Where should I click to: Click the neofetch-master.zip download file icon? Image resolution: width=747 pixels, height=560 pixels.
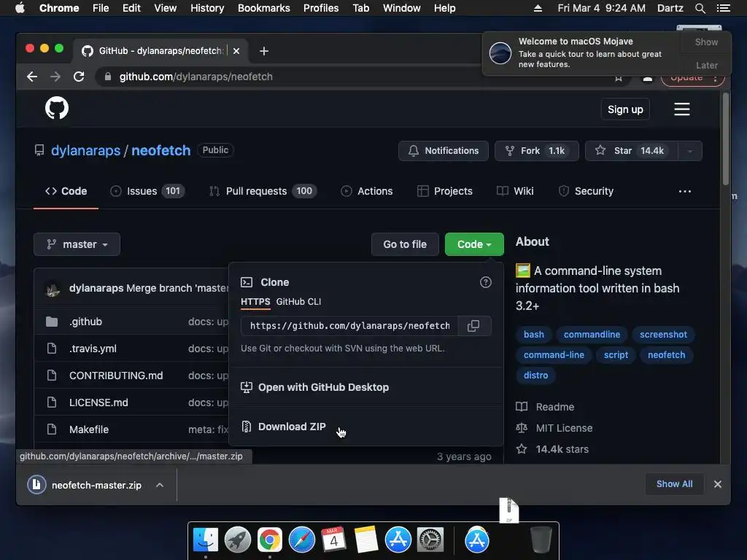(36, 485)
